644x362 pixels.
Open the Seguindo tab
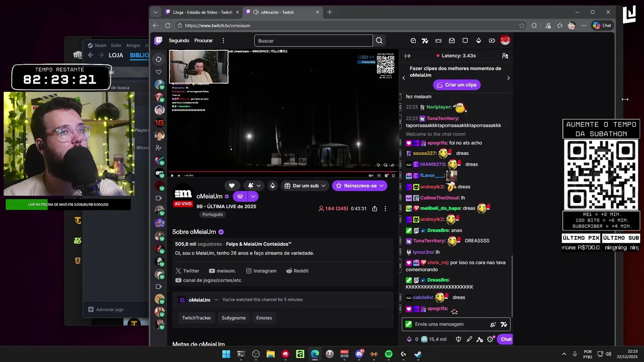179,41
